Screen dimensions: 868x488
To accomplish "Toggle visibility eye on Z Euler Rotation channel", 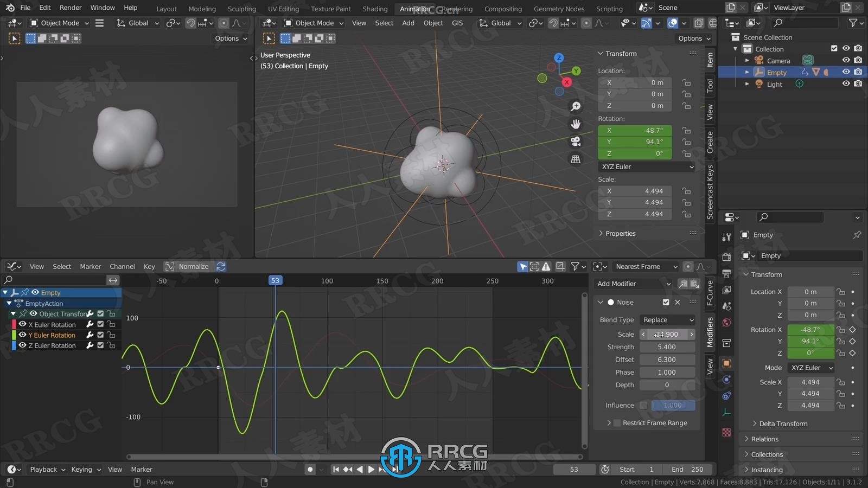I will tap(22, 345).
